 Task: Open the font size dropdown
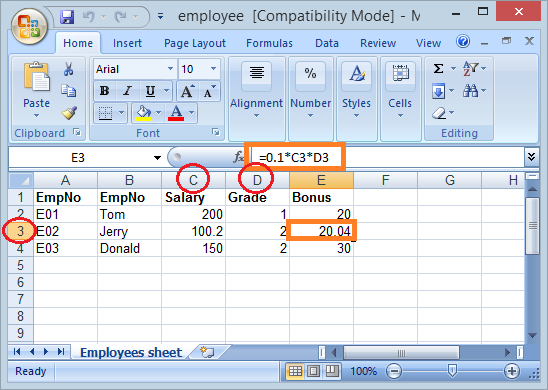[x=213, y=69]
